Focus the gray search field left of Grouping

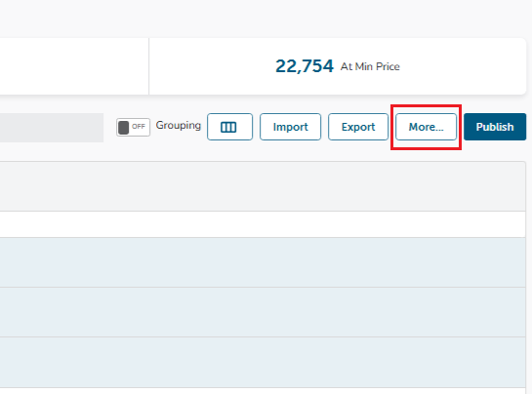tap(52, 128)
